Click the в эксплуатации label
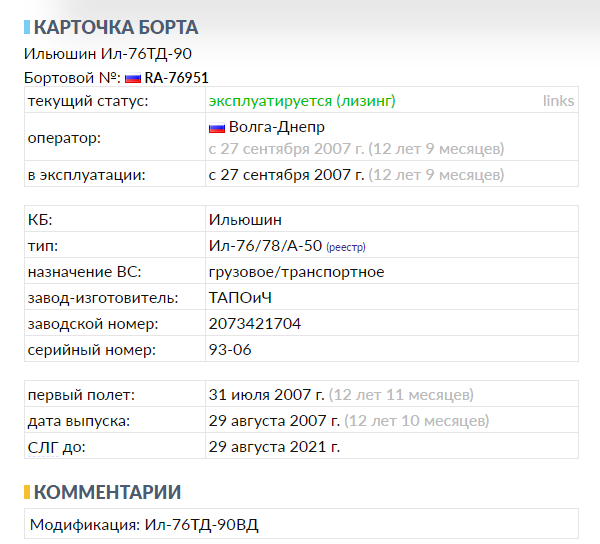Screen dimensions: 600x544 (x=86, y=175)
